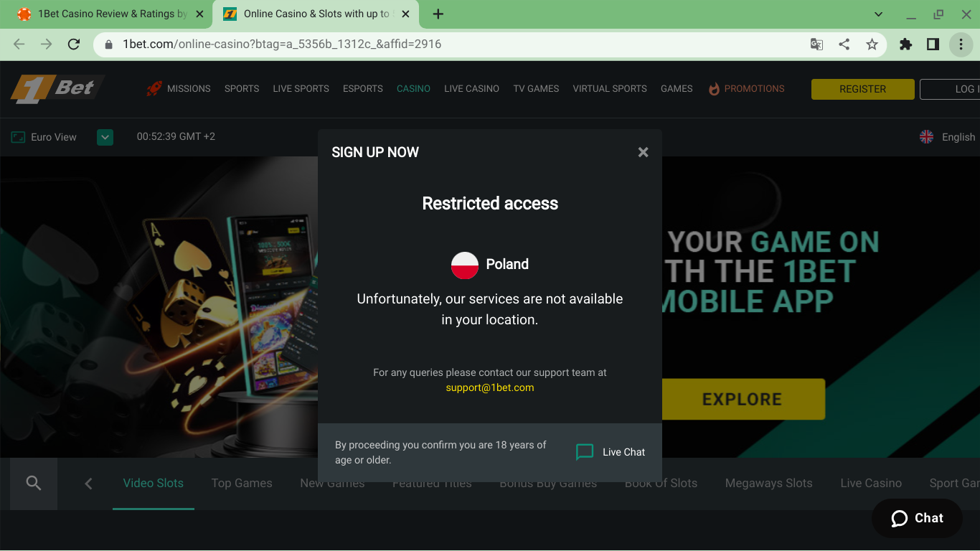Click the share page icon
Image resolution: width=980 pixels, height=551 pixels.
[x=844, y=44]
